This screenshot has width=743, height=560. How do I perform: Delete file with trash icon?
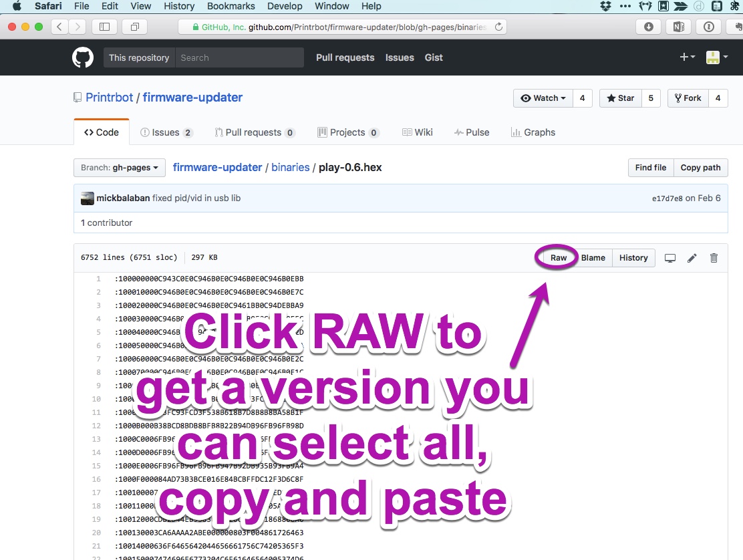point(714,258)
